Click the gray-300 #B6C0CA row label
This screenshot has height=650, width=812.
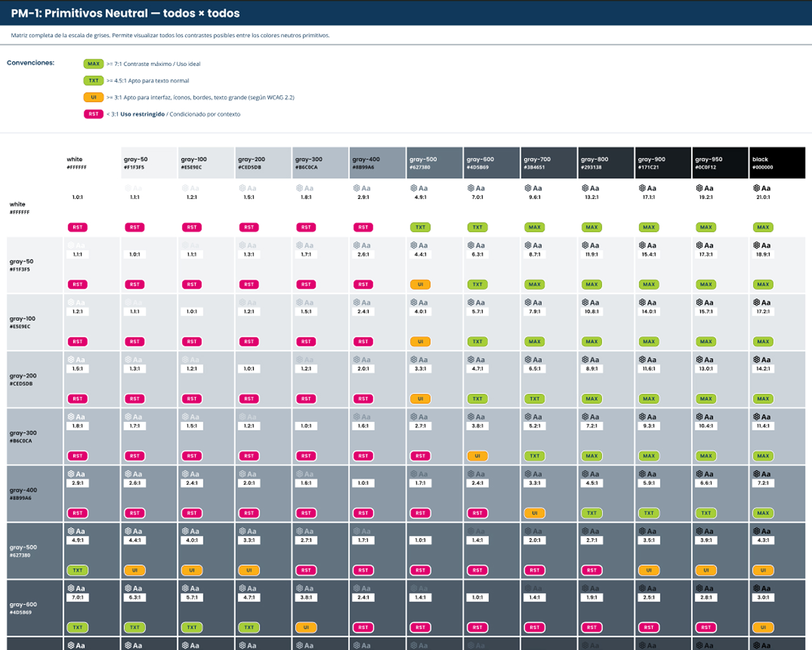pos(23,437)
